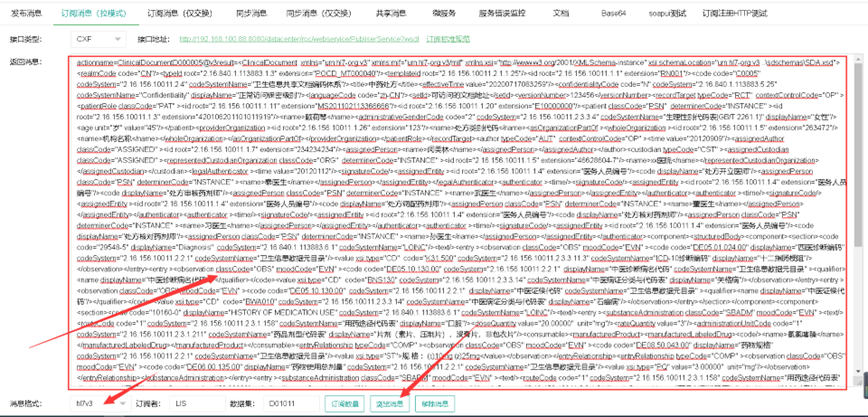The height and width of the screenshot is (417, 868).
Task: Click the 移除消息 button
Action: [435, 404]
